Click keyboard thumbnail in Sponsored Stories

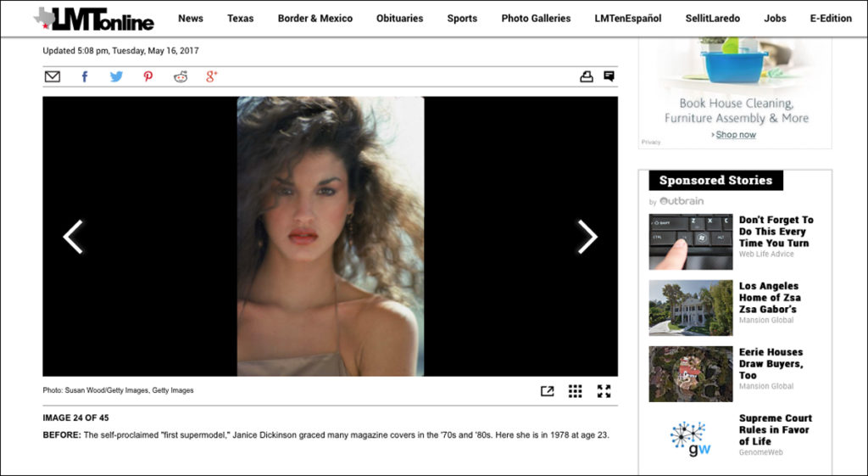tap(691, 242)
